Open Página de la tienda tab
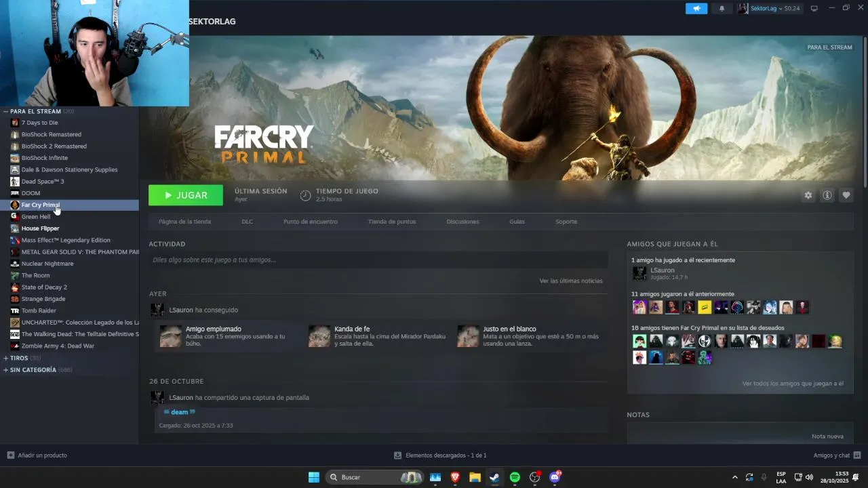Image resolution: width=868 pixels, height=488 pixels. point(184,222)
